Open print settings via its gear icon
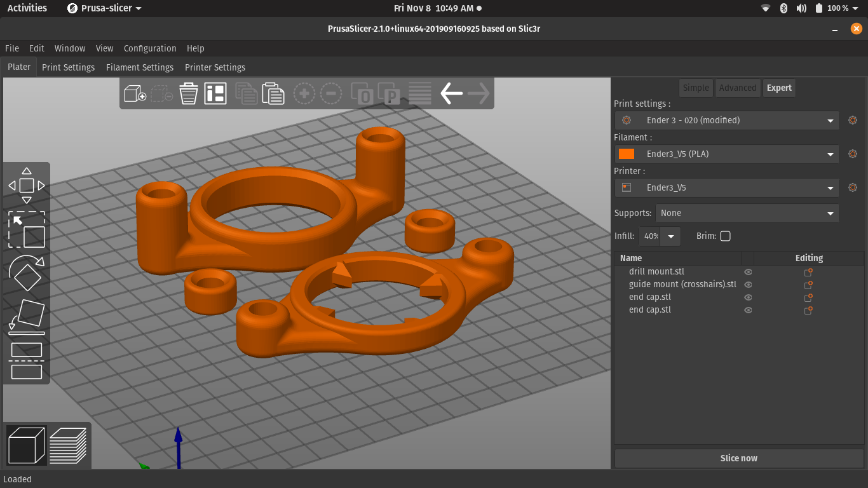 [853, 120]
